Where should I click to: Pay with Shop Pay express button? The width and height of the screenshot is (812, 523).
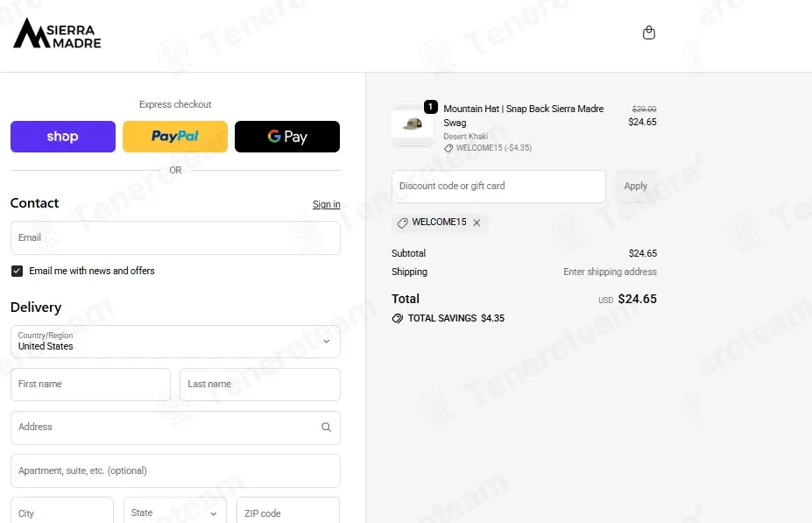(63, 137)
